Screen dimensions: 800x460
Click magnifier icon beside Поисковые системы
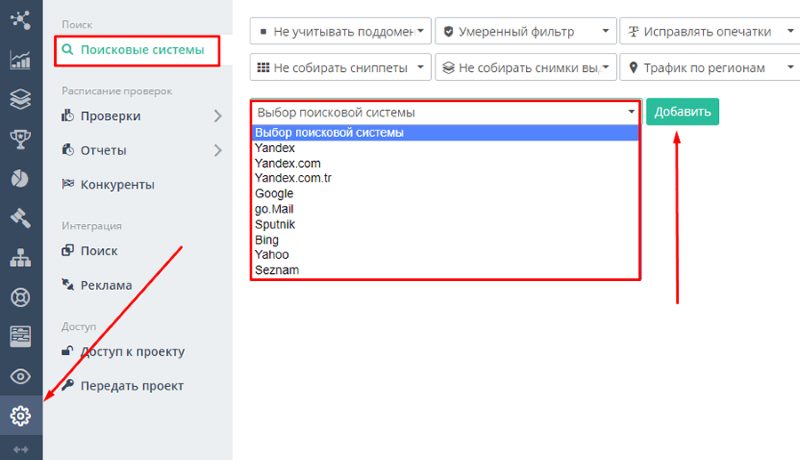pos(67,49)
